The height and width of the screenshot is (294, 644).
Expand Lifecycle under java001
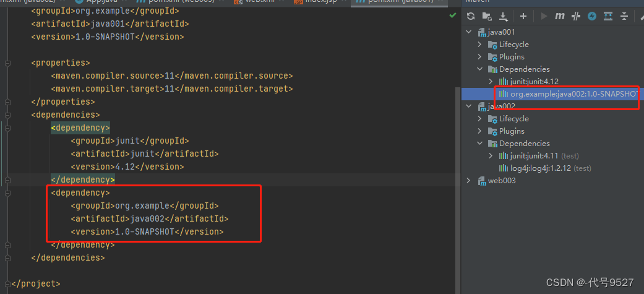479,45
